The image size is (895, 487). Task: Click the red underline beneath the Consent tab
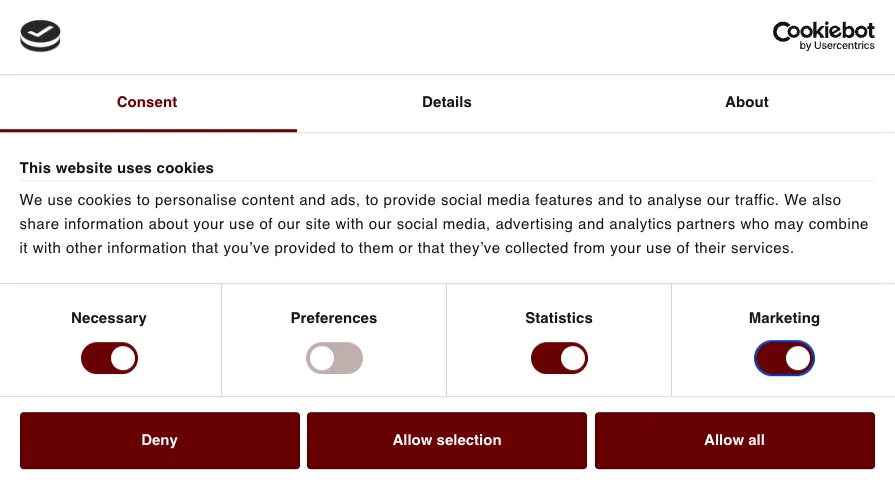(148, 131)
